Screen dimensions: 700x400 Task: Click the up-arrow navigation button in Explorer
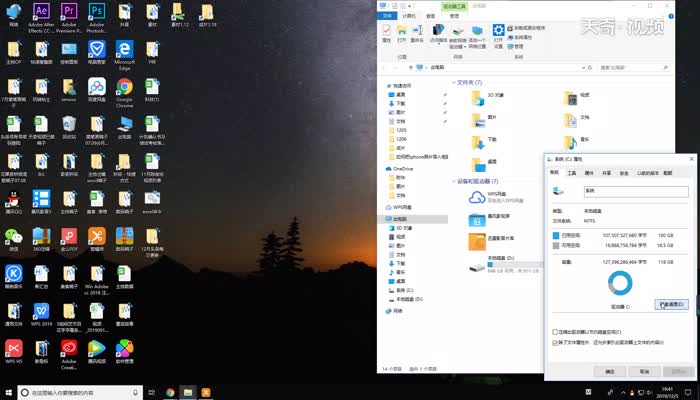click(x=411, y=67)
